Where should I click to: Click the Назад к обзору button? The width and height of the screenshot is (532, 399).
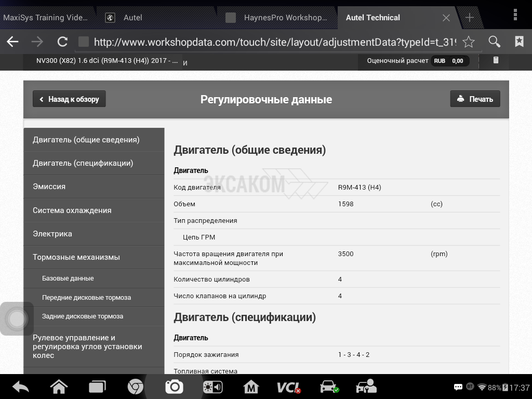pos(69,99)
